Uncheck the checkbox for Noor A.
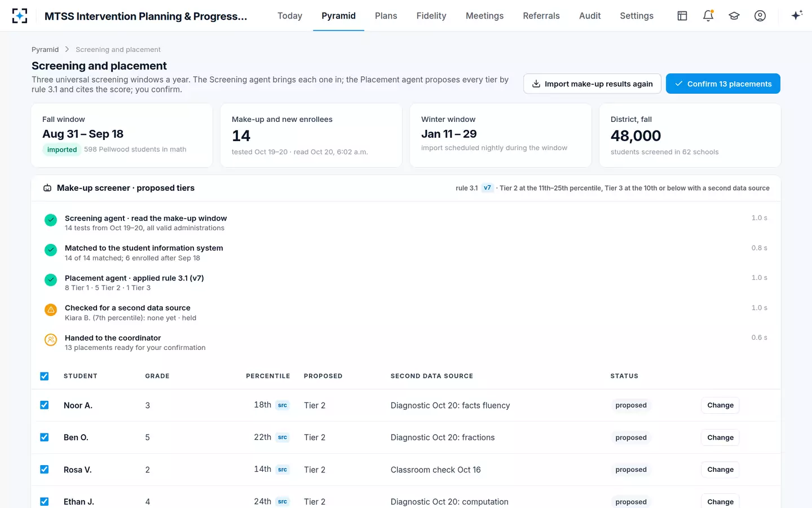812x508 pixels. (x=45, y=405)
